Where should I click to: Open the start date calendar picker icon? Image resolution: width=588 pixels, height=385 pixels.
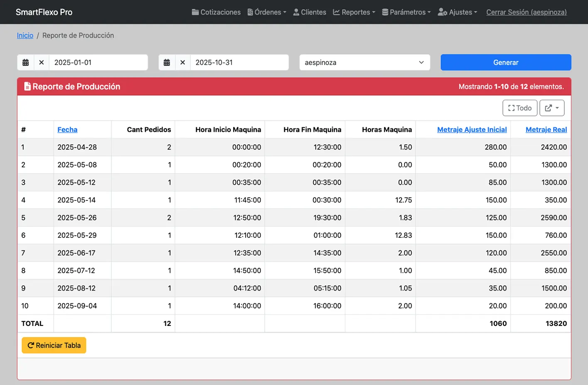click(25, 62)
